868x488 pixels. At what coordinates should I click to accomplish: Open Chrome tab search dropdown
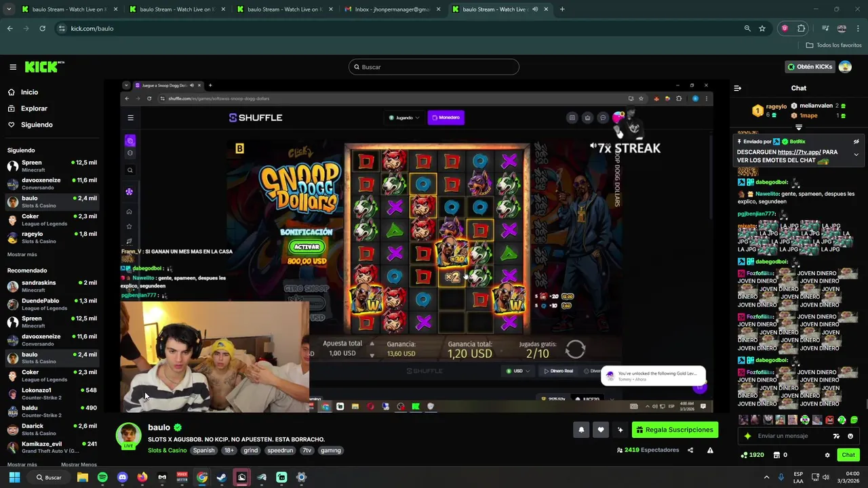[x=9, y=9]
